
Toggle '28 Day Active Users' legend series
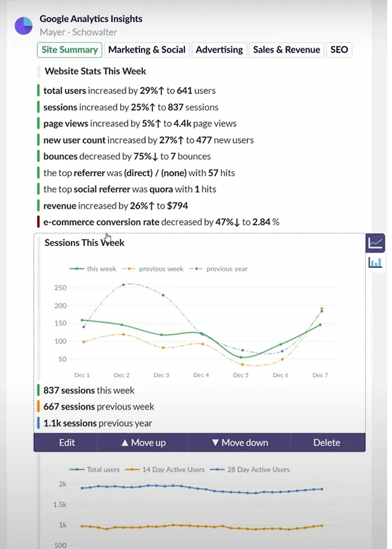coord(250,470)
